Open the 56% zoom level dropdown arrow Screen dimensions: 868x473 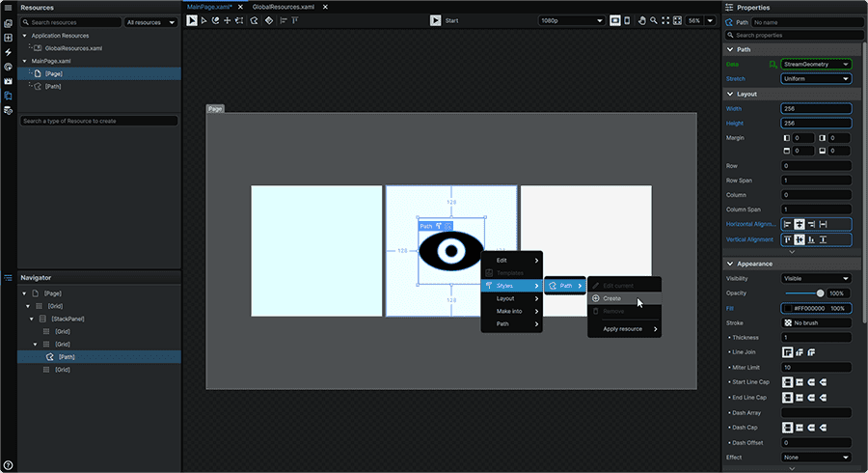710,20
